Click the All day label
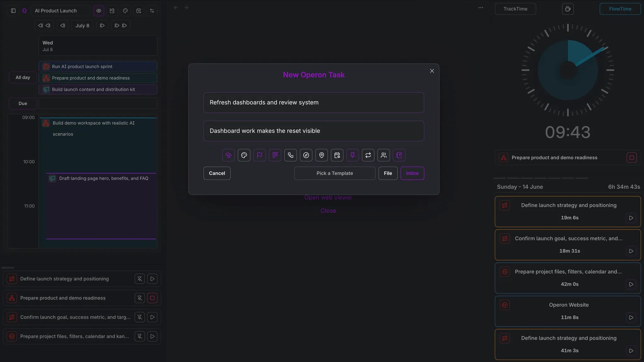The image size is (644, 362). coord(23,77)
